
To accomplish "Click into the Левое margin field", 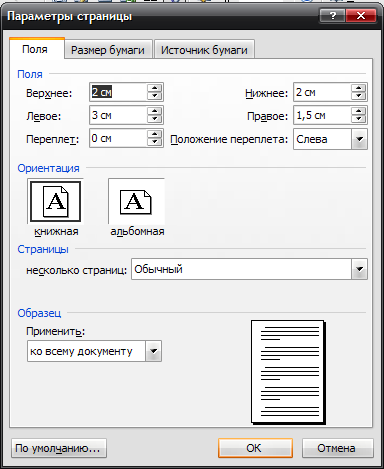I will coord(118,115).
